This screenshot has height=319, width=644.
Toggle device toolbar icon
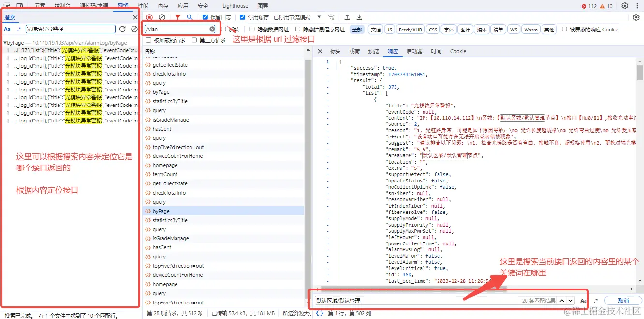(20, 6)
